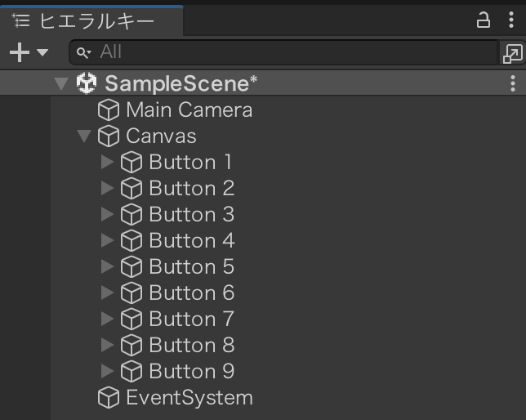The height and width of the screenshot is (420, 526).
Task: Select the ヒエラルキー tab
Action: click(x=85, y=20)
